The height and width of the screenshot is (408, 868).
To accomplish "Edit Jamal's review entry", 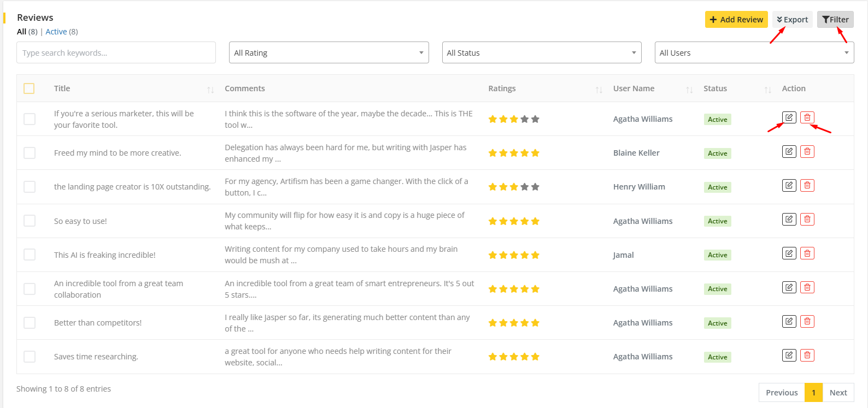I will (x=789, y=253).
